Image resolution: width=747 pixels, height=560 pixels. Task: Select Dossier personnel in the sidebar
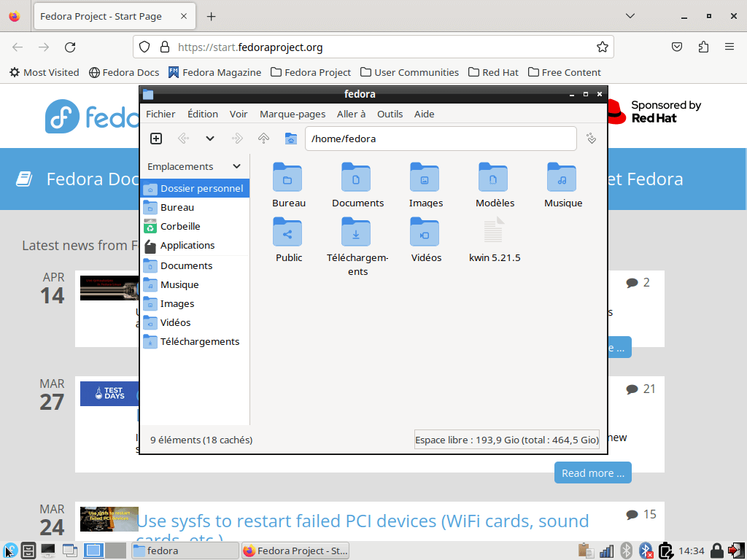(195, 188)
